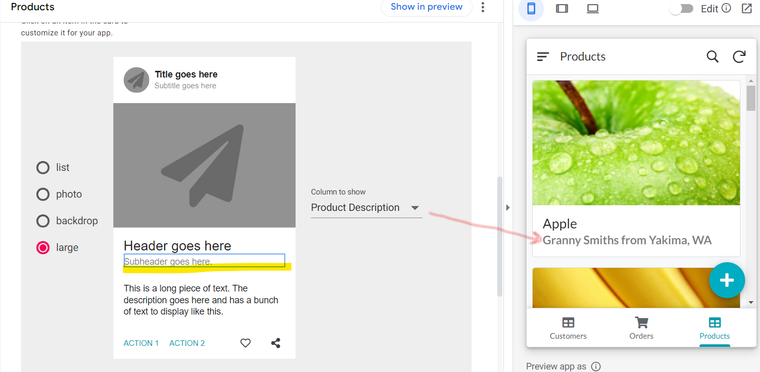
Task: Click the large grey image placeholder
Action: point(204,165)
